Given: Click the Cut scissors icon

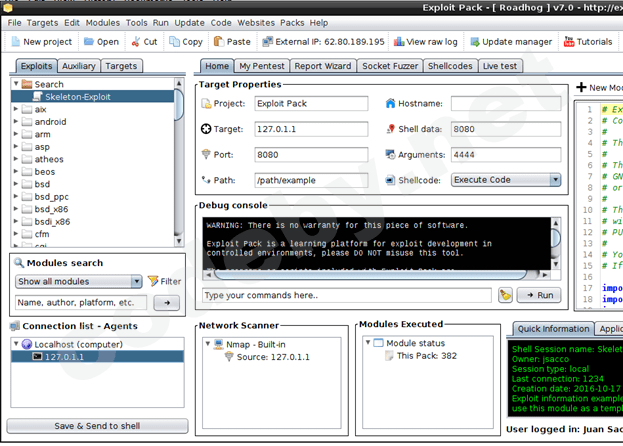Looking at the screenshot, I should point(135,42).
